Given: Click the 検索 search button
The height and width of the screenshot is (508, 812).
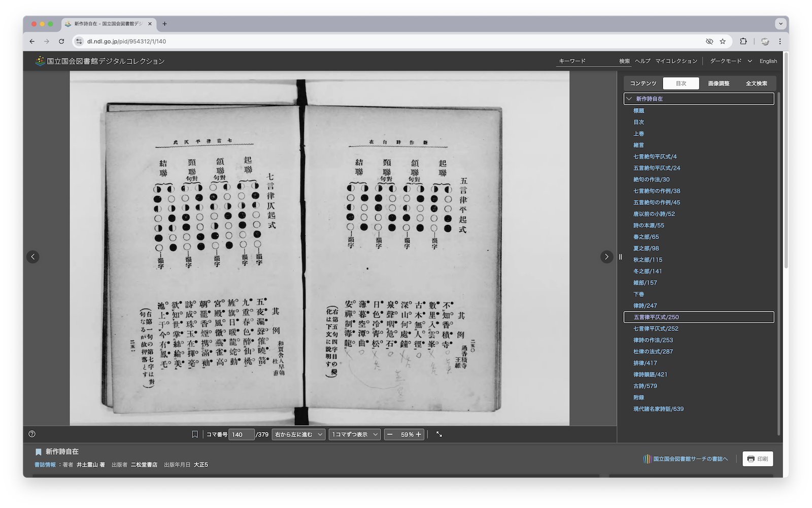Looking at the screenshot, I should (x=624, y=61).
